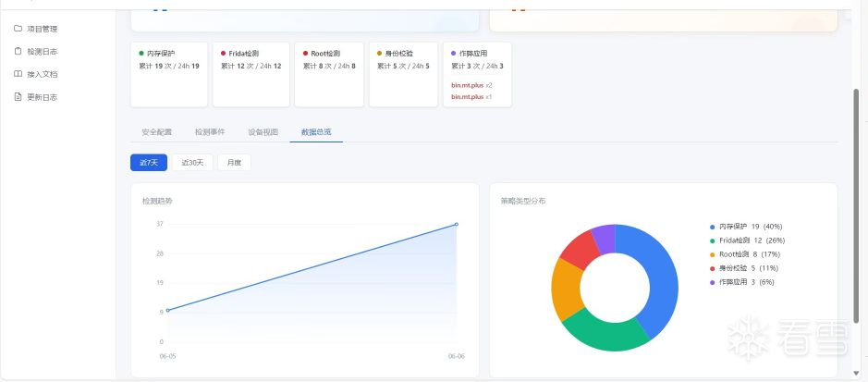Toggle 内存保护 legend item in pie chart
This screenshot has height=382, width=868.
[x=746, y=227]
